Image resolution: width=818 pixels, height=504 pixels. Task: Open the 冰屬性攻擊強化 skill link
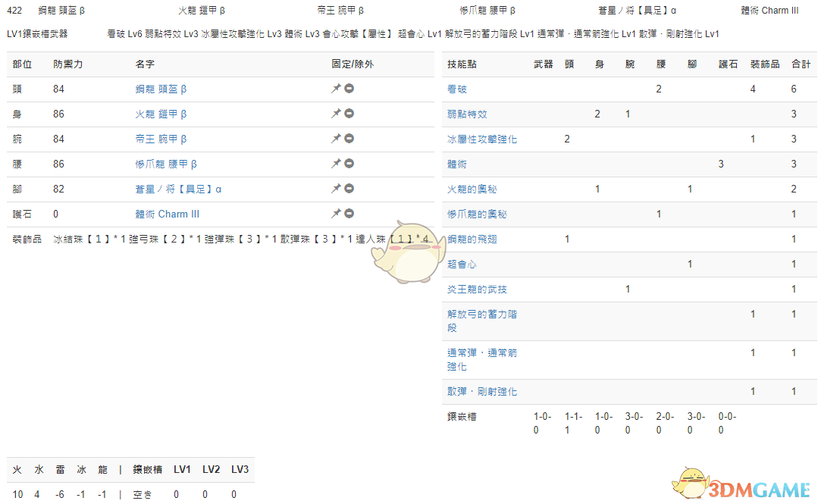click(482, 139)
